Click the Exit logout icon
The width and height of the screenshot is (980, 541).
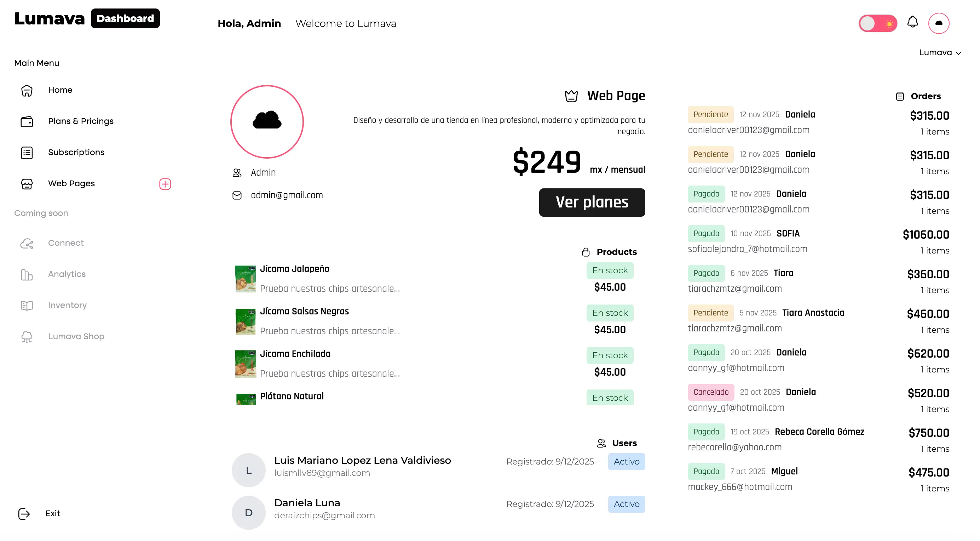click(24, 513)
